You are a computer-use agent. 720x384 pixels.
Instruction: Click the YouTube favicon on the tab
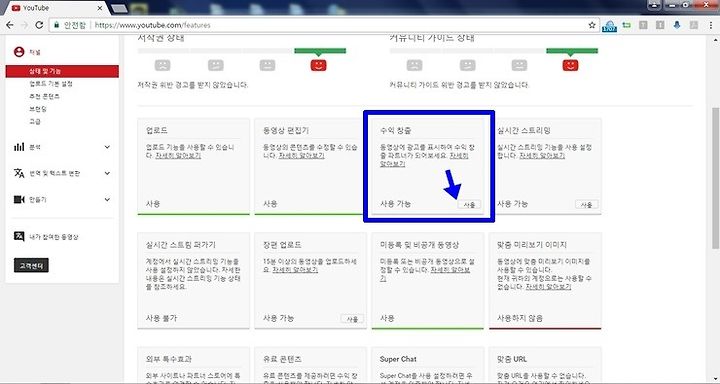16,8
